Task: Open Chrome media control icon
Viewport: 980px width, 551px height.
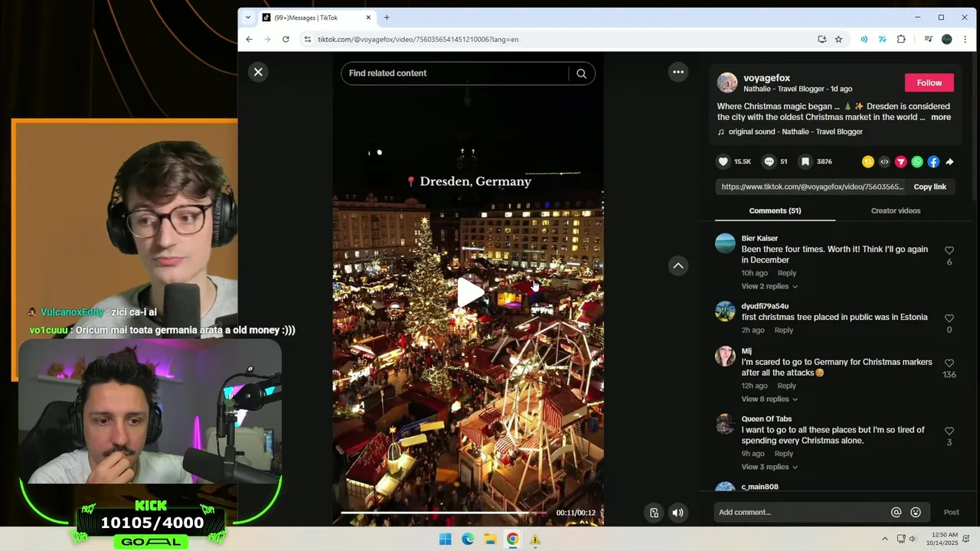Action: tap(928, 39)
